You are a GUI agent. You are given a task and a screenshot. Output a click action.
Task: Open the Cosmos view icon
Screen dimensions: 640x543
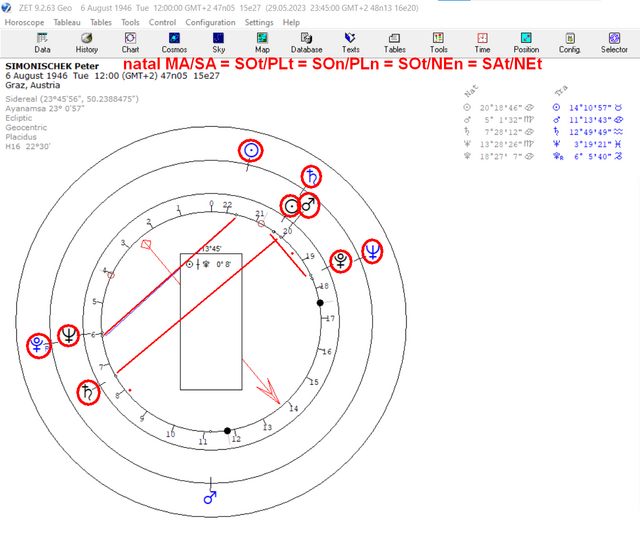pyautogui.click(x=174, y=43)
